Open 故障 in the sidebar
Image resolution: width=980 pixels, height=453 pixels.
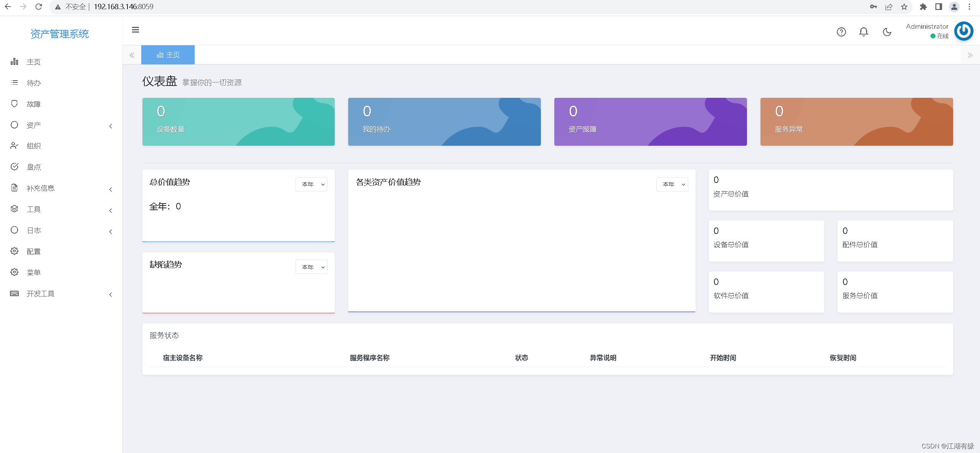(34, 104)
